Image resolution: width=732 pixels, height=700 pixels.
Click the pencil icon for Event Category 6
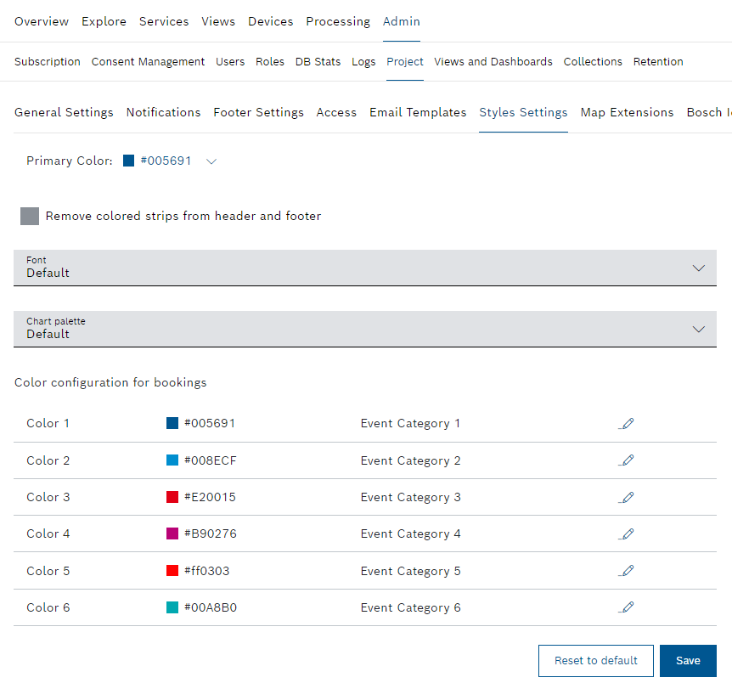[626, 607]
